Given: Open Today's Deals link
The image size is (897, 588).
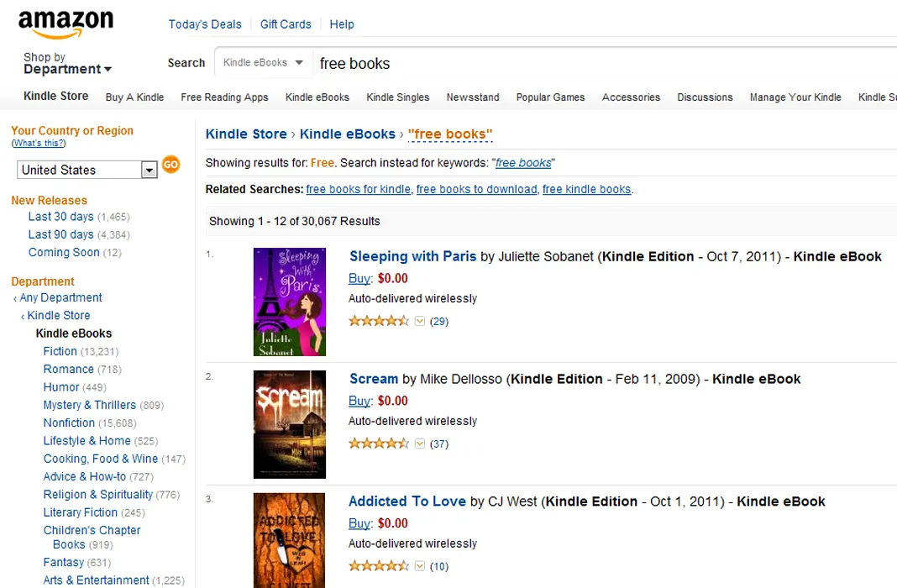Looking at the screenshot, I should click(205, 24).
